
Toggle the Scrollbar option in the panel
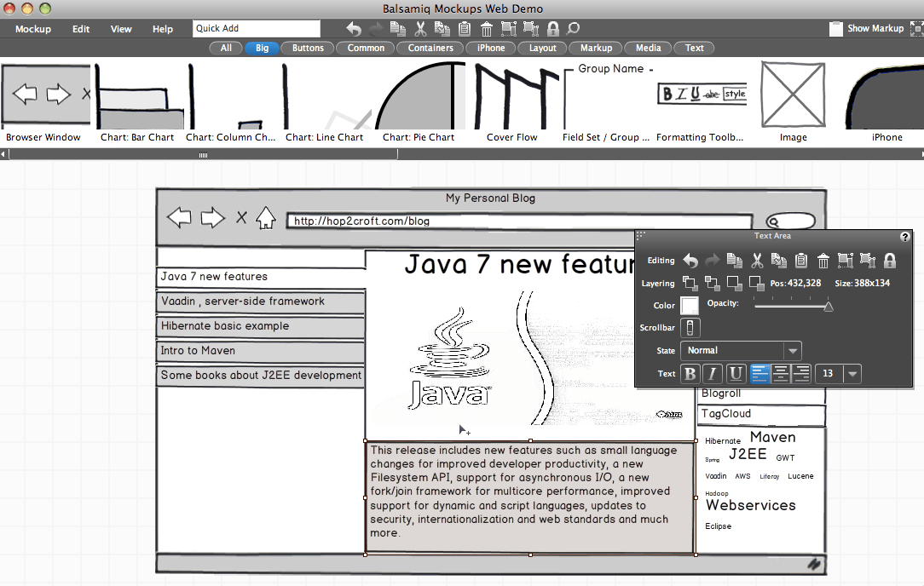point(690,327)
